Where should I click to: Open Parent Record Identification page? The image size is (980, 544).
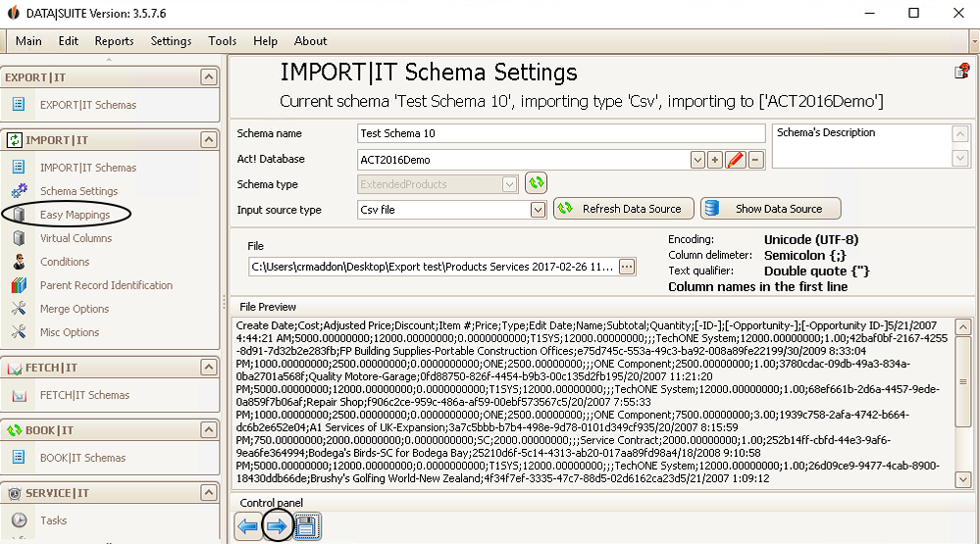click(106, 285)
